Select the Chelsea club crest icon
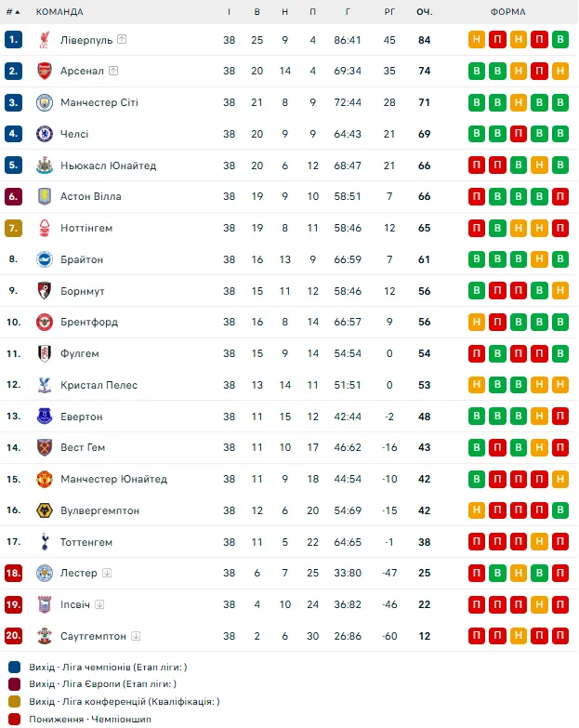579x728 pixels. [45, 134]
